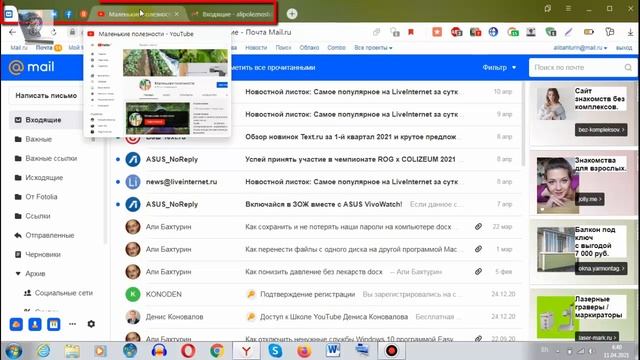Toggle unread dot on ROG x COLIZEUM email
640x360 pixels.
pos(118,159)
